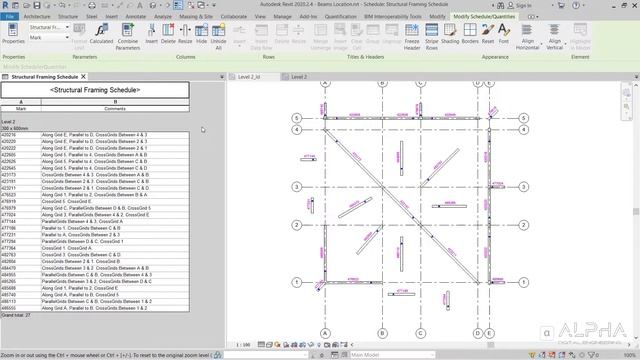Screen dimensions: 640x360
Task: Switch to the Level 2_Id view tab
Action: click(x=249, y=77)
